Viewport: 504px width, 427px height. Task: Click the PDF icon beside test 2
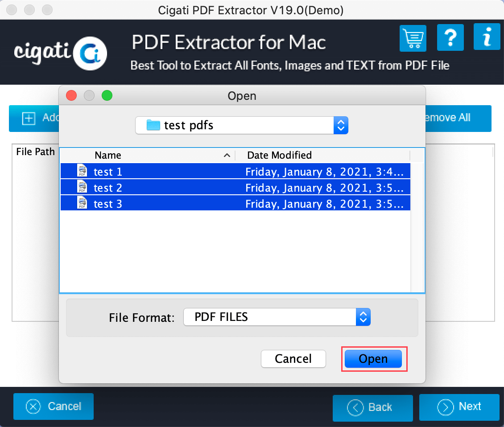(x=82, y=187)
